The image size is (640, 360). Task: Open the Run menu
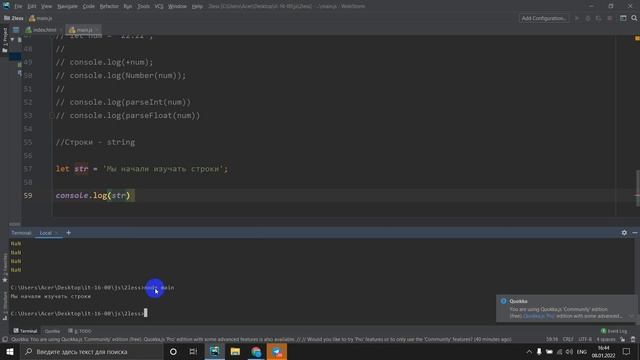128,6
